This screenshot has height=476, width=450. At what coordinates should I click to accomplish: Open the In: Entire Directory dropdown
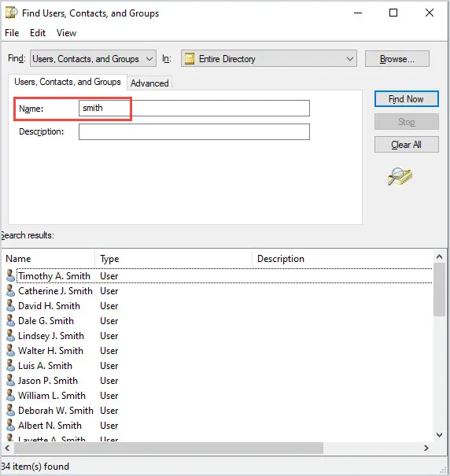pos(269,58)
